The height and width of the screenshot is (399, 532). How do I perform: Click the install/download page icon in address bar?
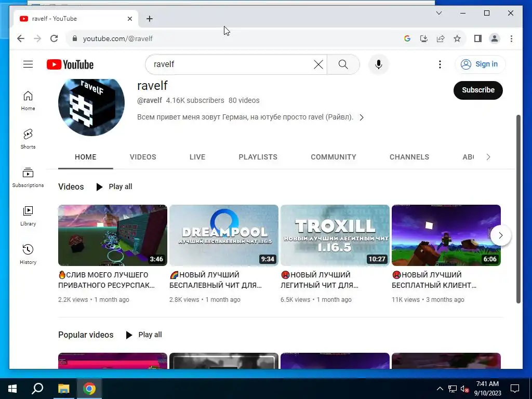[424, 38]
